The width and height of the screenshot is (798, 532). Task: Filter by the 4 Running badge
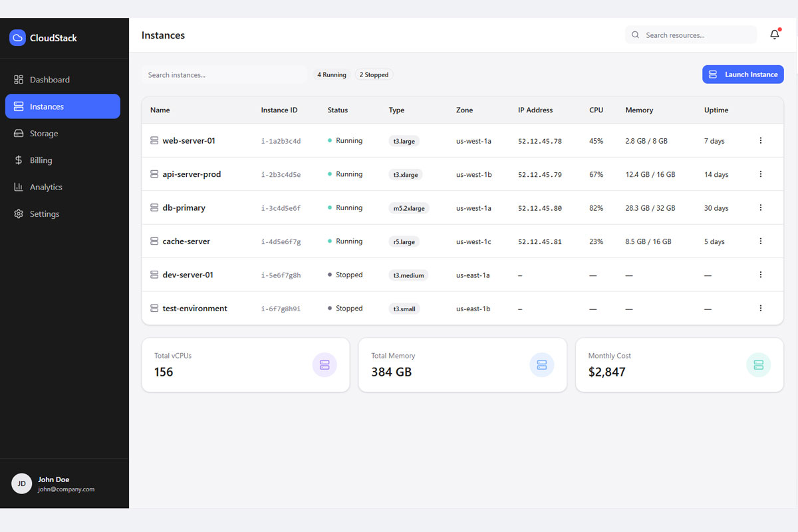(x=332, y=75)
